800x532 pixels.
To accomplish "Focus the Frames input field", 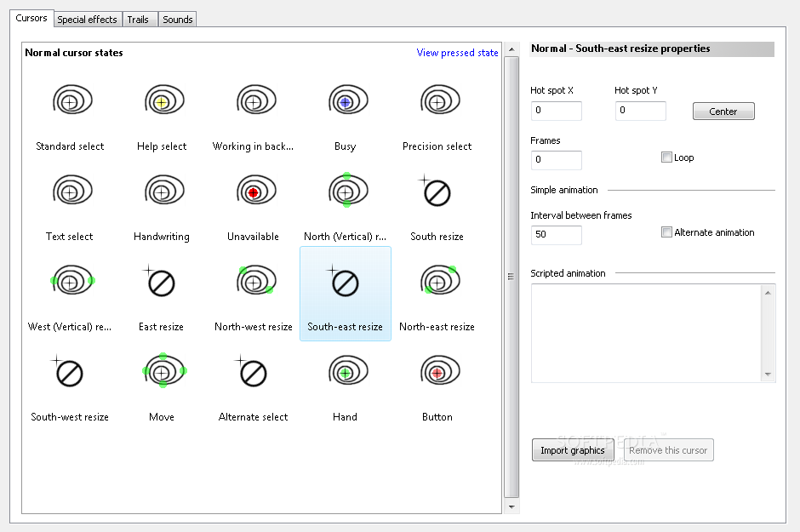I will [556, 160].
